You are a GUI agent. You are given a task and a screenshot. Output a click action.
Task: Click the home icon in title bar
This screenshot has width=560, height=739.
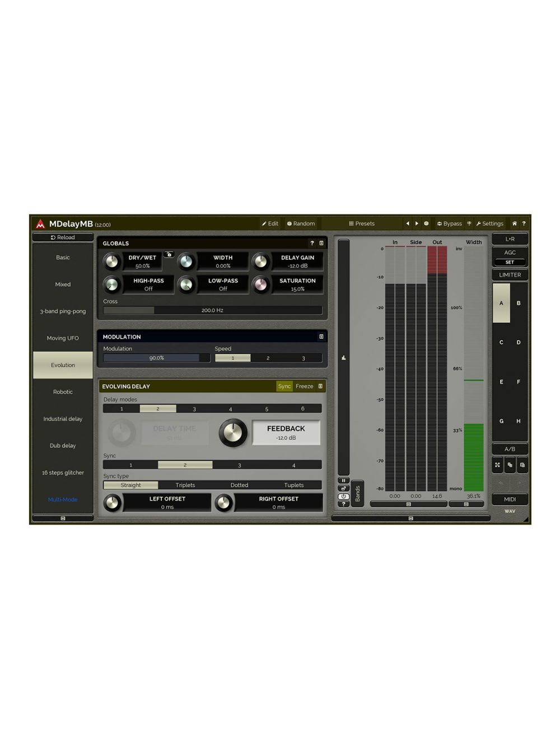pyautogui.click(x=514, y=223)
